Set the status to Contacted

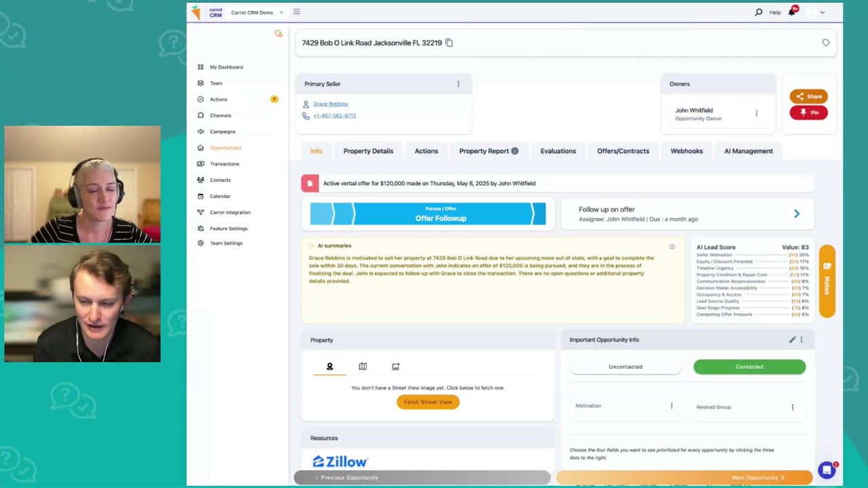tap(749, 367)
